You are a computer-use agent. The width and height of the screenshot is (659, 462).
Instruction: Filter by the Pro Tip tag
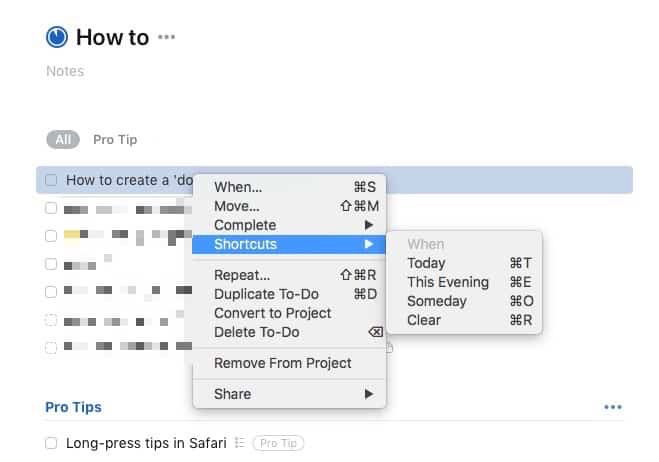point(115,139)
